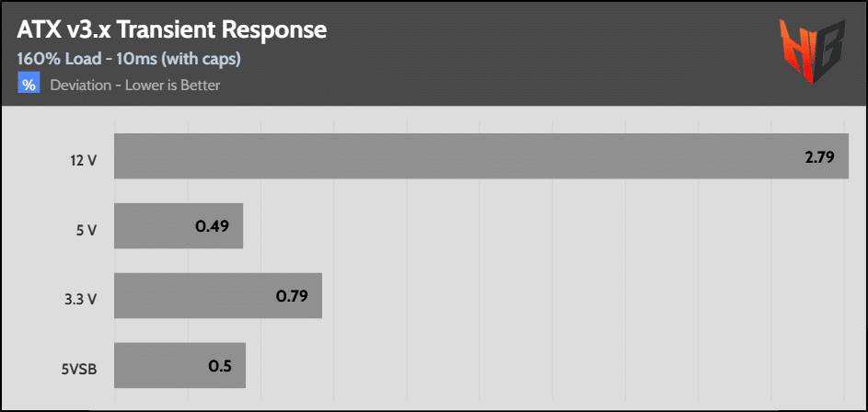Viewport: 868px width, 412px height.
Task: Select the 5VSB bar
Action: (179, 365)
